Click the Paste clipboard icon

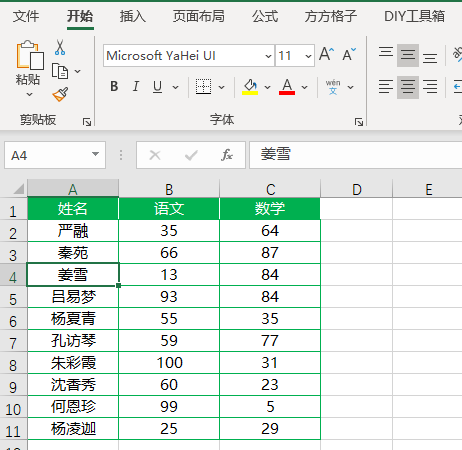tap(29, 55)
